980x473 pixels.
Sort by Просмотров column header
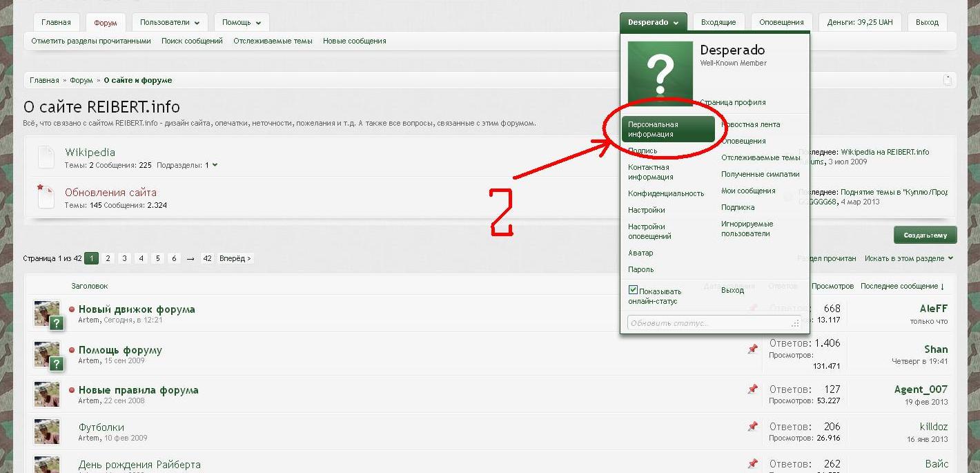[832, 286]
